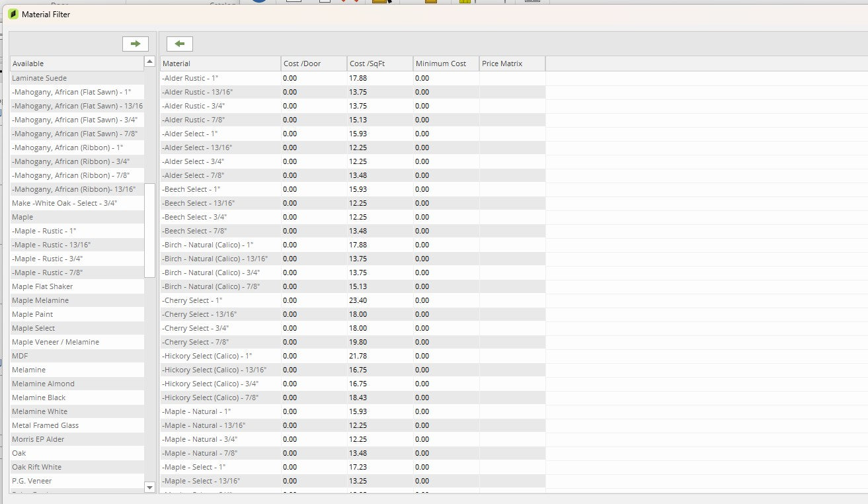
Task: Click the green left arrow remove button
Action: [179, 44]
